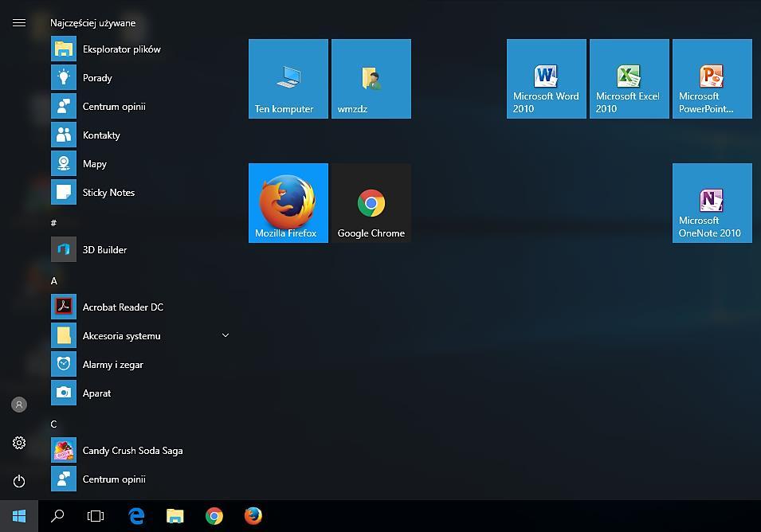761x532 pixels.
Task: Open Google Chrome from the taskbar
Action: 214,516
